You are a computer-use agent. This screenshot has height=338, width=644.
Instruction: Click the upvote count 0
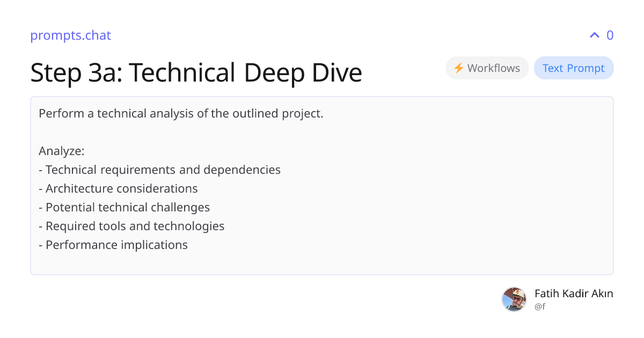(x=610, y=35)
